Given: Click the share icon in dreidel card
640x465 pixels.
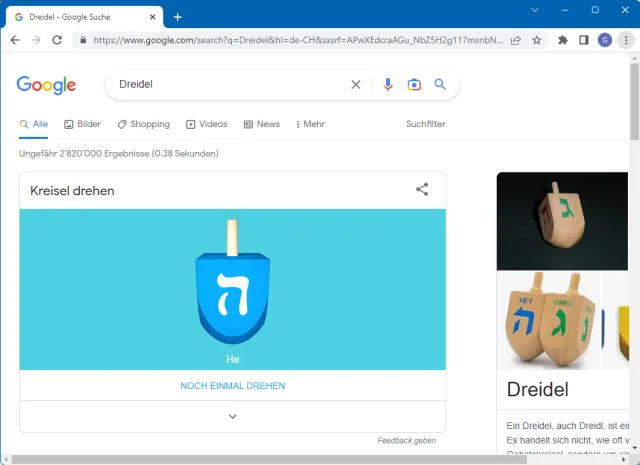Looking at the screenshot, I should pyautogui.click(x=422, y=190).
